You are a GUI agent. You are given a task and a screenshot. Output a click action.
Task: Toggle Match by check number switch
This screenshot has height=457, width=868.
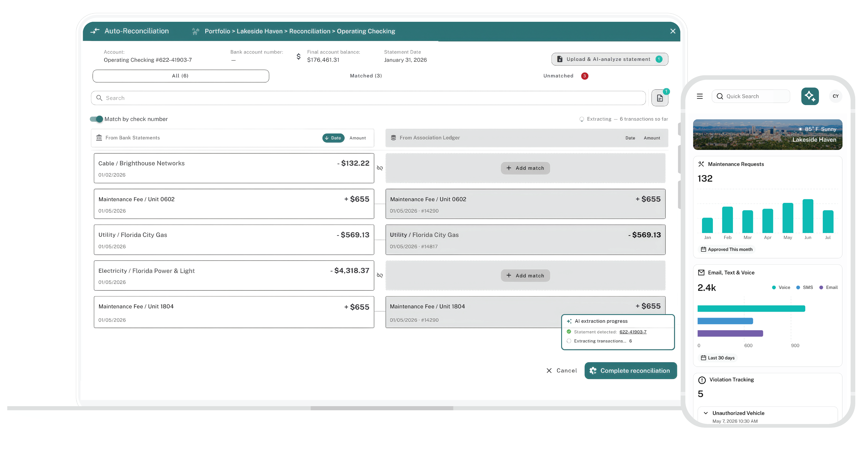[x=96, y=119]
